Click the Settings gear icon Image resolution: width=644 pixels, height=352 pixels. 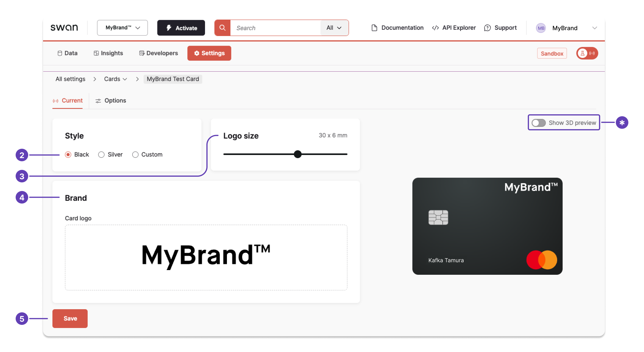pos(197,53)
